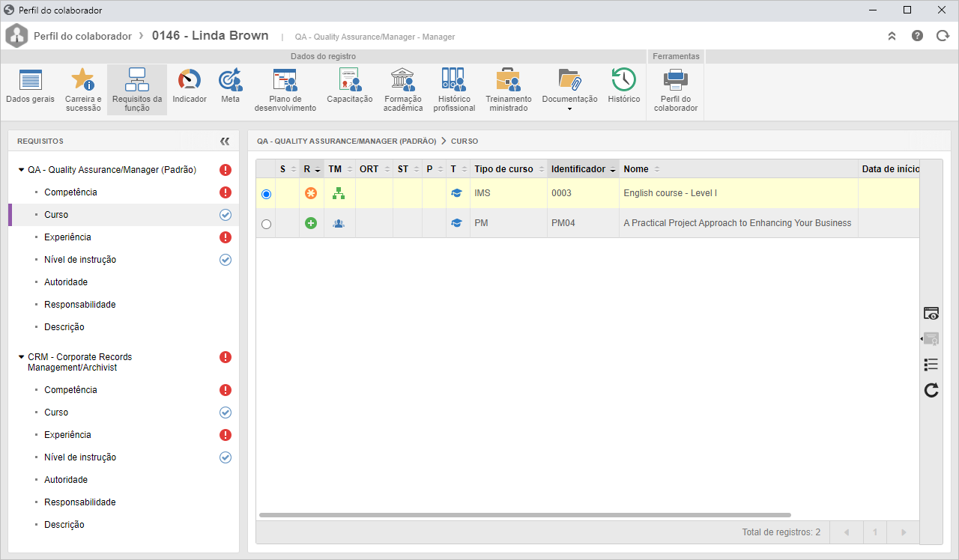Click red alert icon beside QA Competência
The width and height of the screenshot is (959, 560).
point(226,192)
